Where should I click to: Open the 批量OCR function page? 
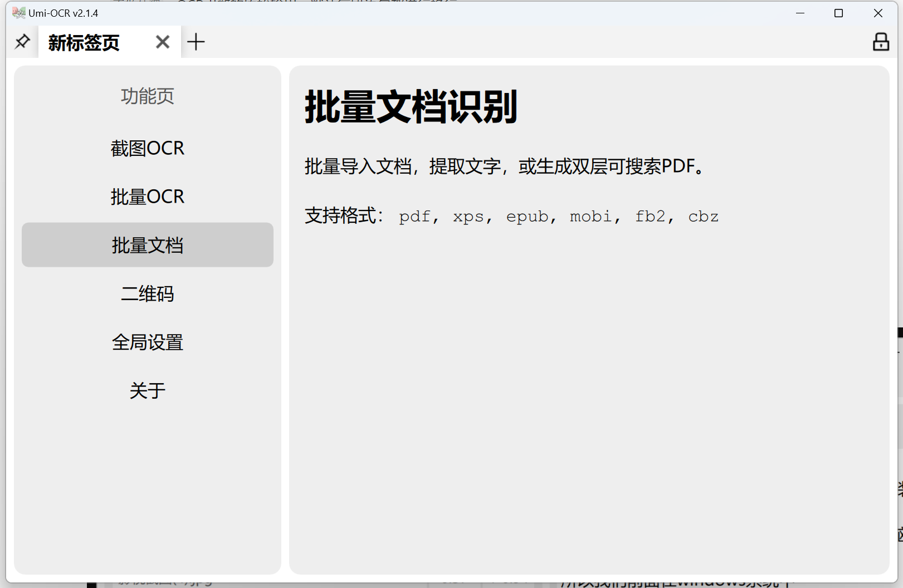148,197
